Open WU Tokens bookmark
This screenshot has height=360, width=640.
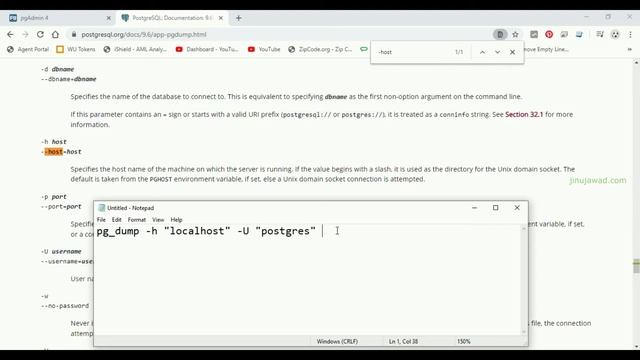(x=76, y=49)
